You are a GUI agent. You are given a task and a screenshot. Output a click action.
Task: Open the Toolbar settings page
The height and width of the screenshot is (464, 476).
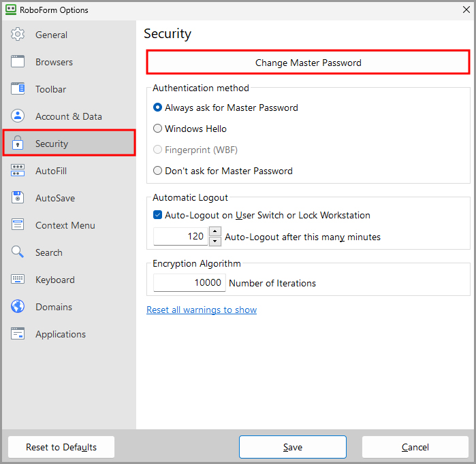click(x=69, y=89)
